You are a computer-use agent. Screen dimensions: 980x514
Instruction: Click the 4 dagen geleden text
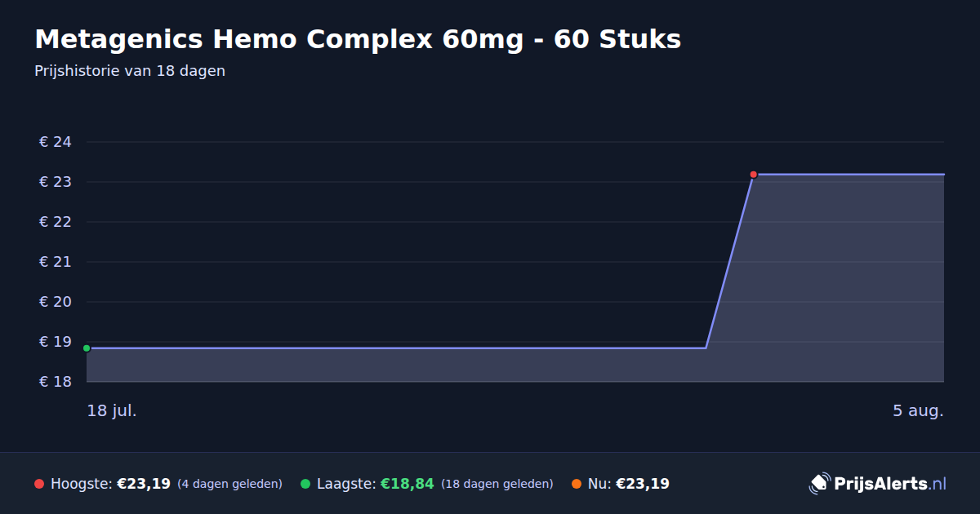(x=229, y=484)
